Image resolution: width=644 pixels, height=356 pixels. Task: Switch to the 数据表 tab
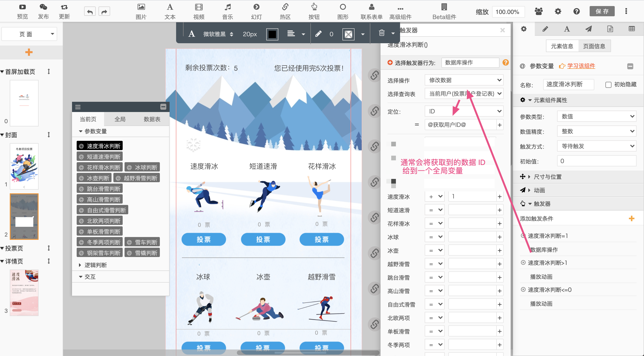pyautogui.click(x=152, y=119)
